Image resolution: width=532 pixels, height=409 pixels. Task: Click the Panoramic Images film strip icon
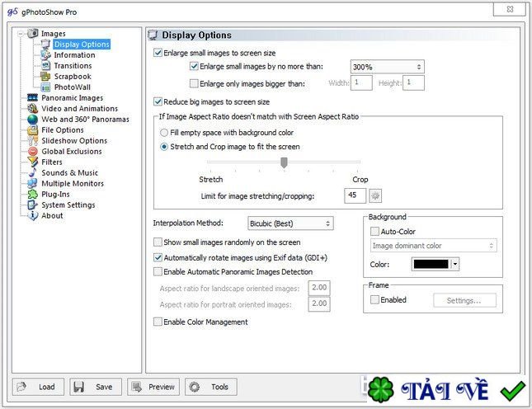[32, 98]
